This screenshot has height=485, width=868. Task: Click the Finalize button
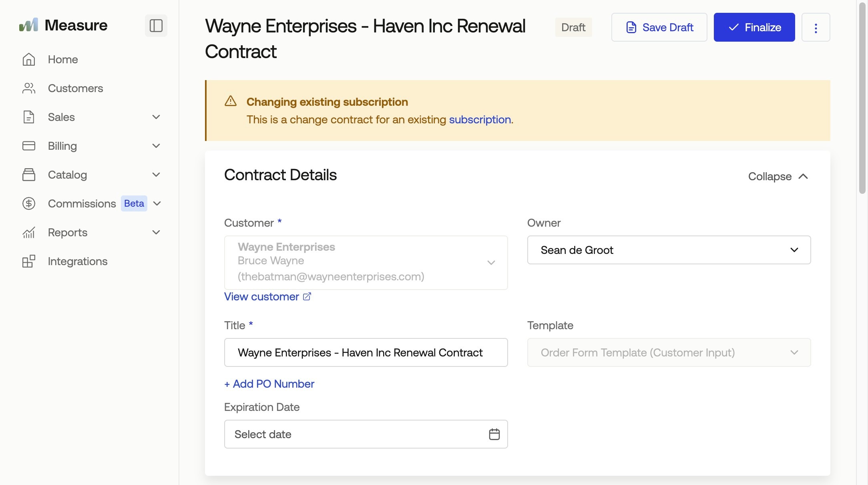[754, 27]
